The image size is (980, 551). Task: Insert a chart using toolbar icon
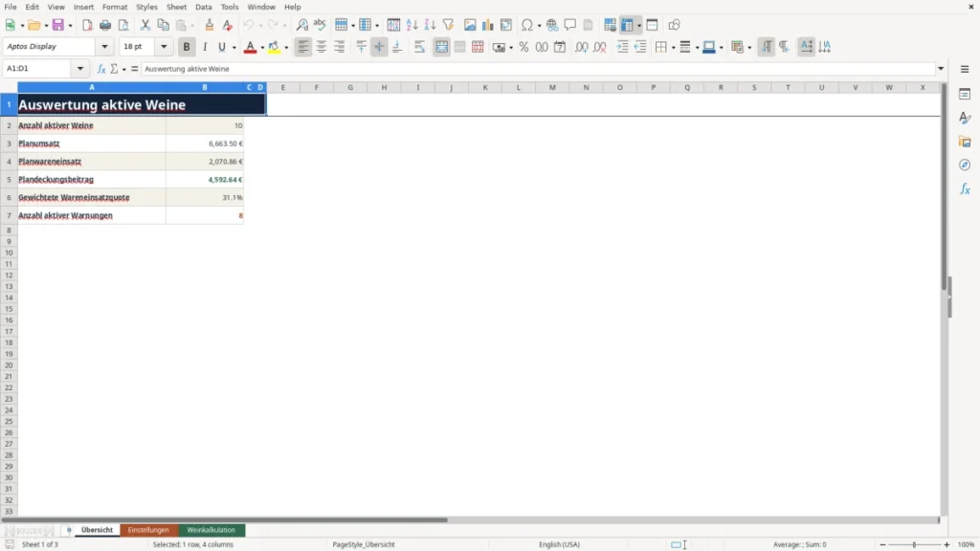click(x=487, y=25)
